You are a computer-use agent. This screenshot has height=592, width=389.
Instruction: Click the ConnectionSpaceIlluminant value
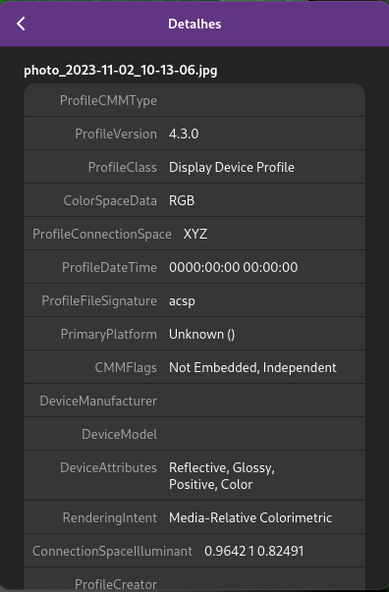pos(254,551)
